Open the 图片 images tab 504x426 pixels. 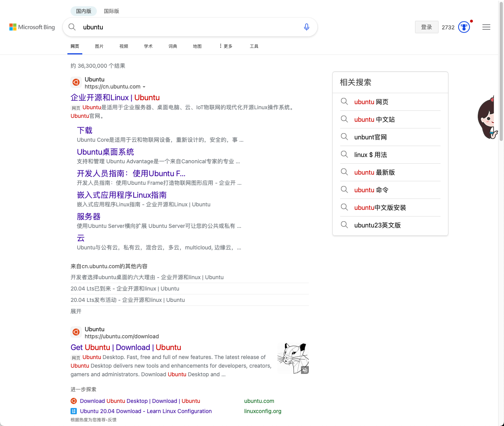coord(99,46)
